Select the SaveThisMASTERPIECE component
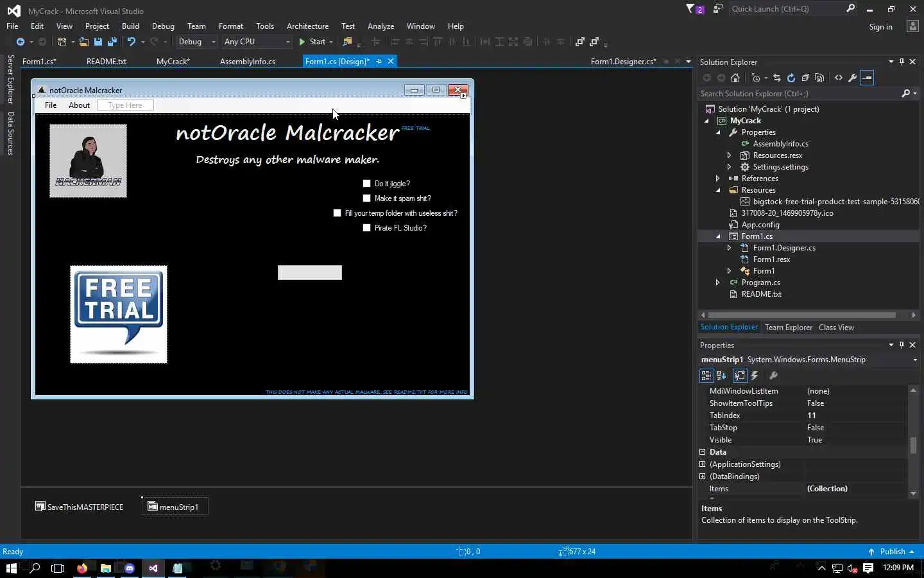 coord(79,507)
